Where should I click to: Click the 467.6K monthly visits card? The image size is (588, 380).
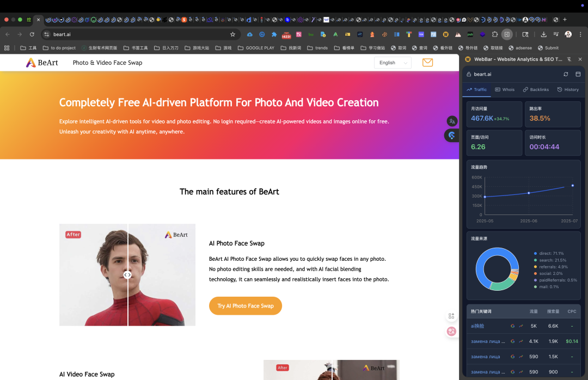click(x=494, y=114)
